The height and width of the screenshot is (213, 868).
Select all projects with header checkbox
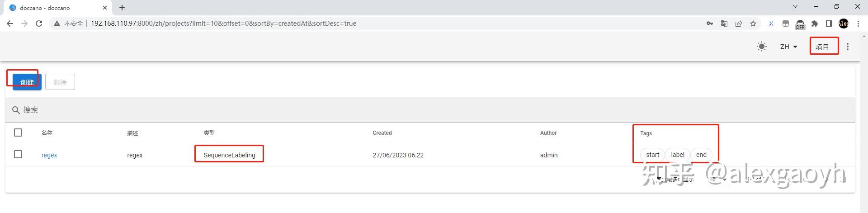18,133
